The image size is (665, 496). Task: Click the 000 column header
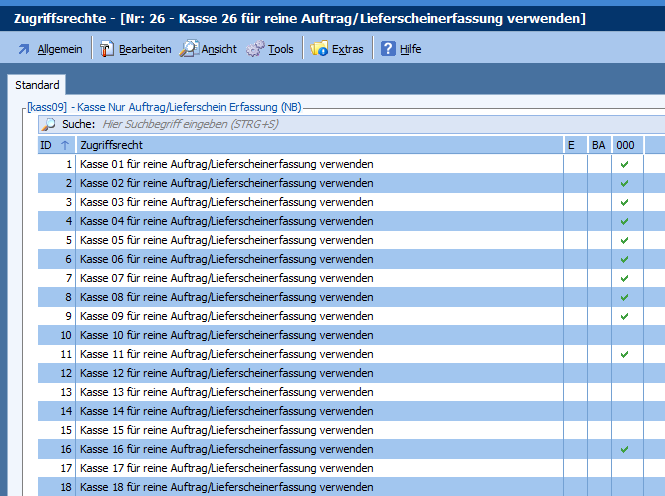(625, 146)
